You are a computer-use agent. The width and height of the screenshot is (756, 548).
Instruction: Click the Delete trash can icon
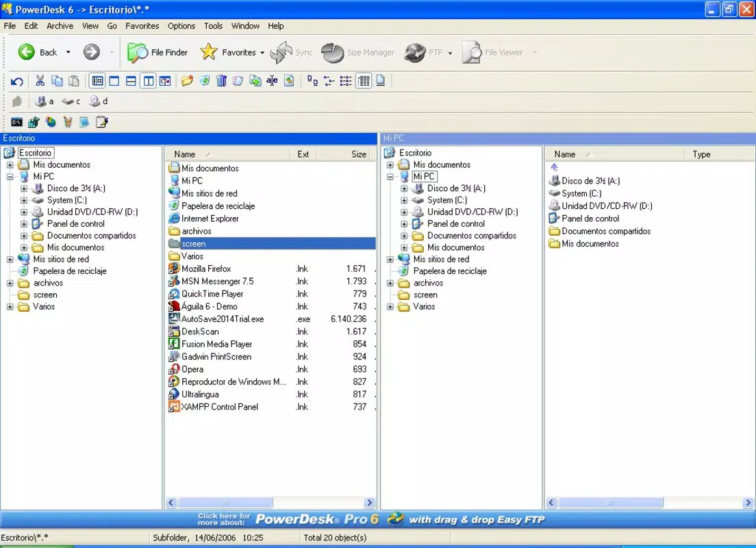coord(221,81)
